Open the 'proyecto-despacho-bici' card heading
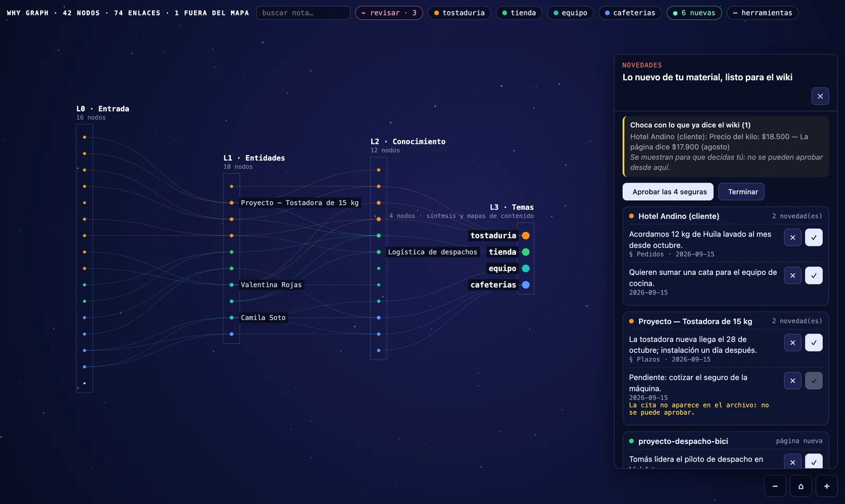The image size is (845, 504). (683, 441)
